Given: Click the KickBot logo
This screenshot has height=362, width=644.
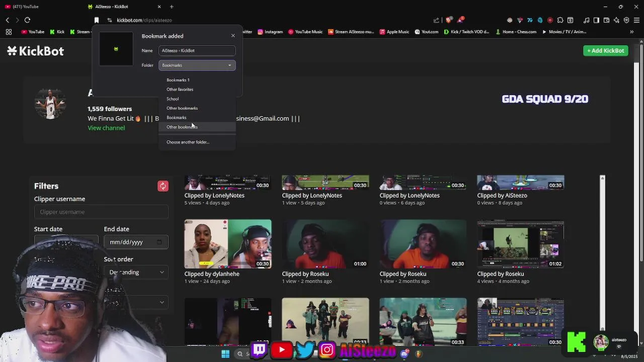Looking at the screenshot, I should click(x=35, y=51).
